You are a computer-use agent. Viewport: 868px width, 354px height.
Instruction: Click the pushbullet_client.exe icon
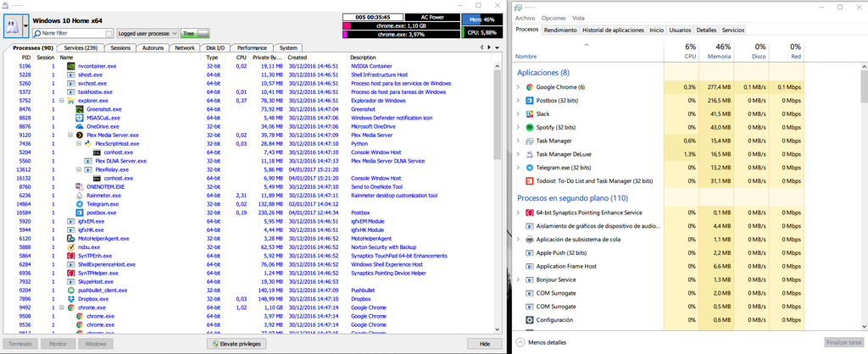(71, 290)
